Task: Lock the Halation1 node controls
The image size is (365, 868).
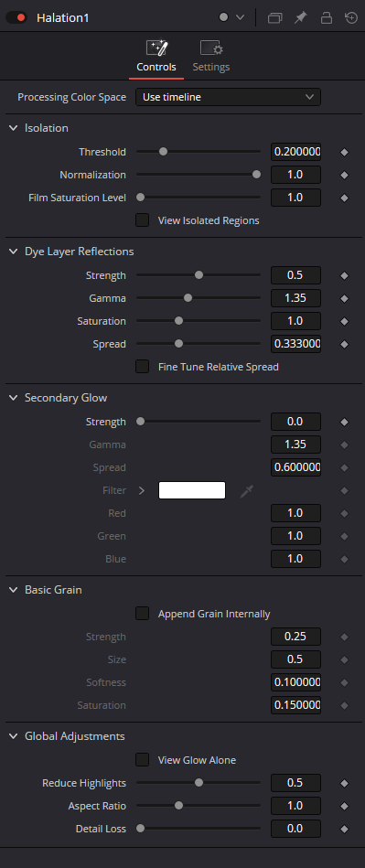Action: click(327, 17)
